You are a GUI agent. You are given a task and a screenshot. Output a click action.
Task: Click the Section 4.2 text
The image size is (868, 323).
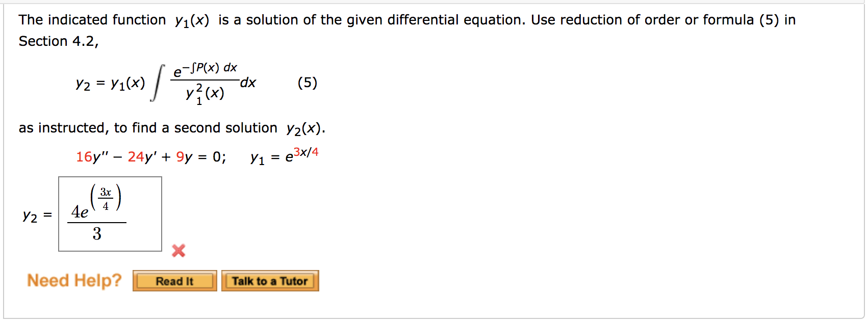click(59, 41)
